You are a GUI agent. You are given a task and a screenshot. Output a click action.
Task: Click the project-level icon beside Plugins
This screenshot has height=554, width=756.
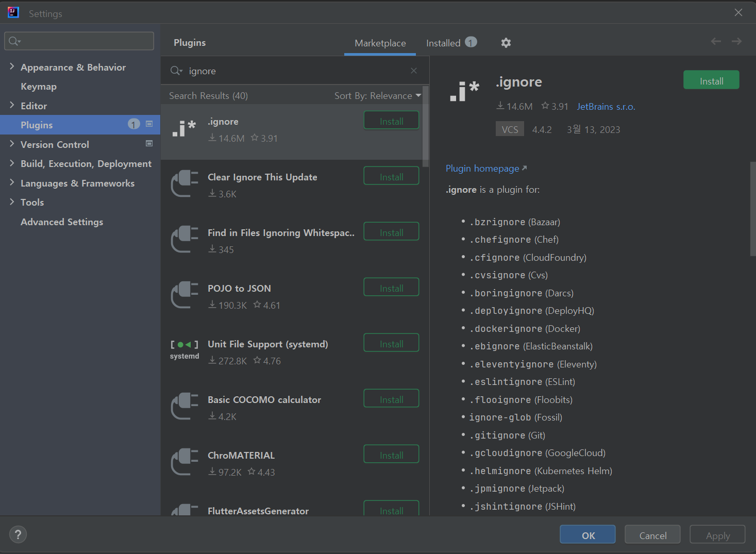tap(149, 124)
